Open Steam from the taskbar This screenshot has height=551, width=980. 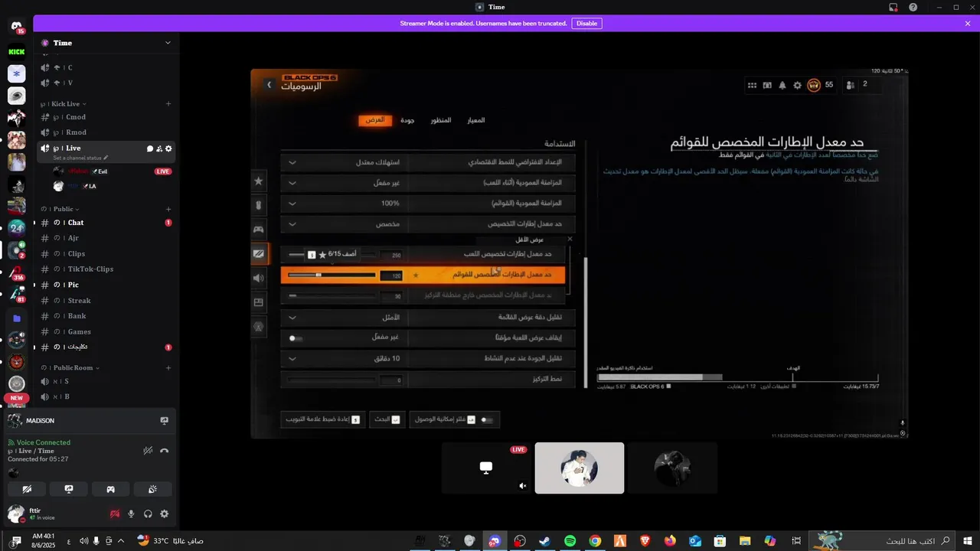coord(545,541)
